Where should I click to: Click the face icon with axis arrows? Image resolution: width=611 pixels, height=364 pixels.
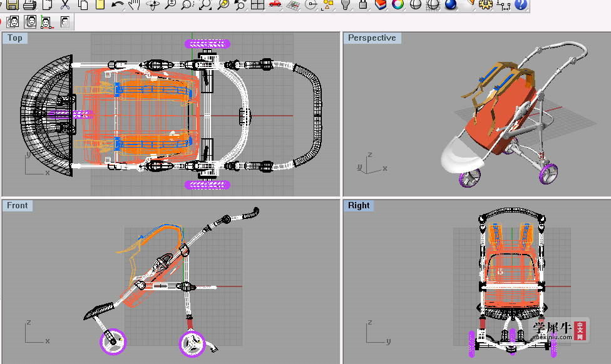[x=47, y=23]
